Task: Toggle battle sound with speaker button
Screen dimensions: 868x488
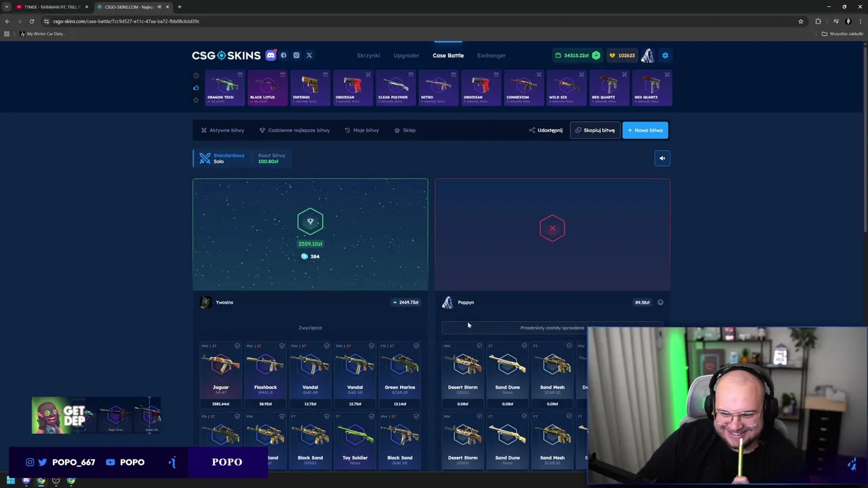Action: [x=663, y=159]
